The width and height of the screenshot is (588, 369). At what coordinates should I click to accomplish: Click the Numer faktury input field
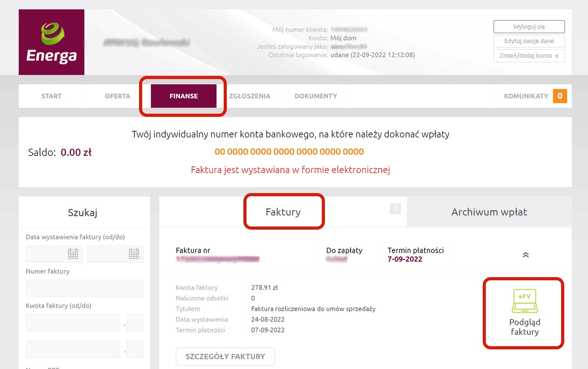[x=85, y=288]
